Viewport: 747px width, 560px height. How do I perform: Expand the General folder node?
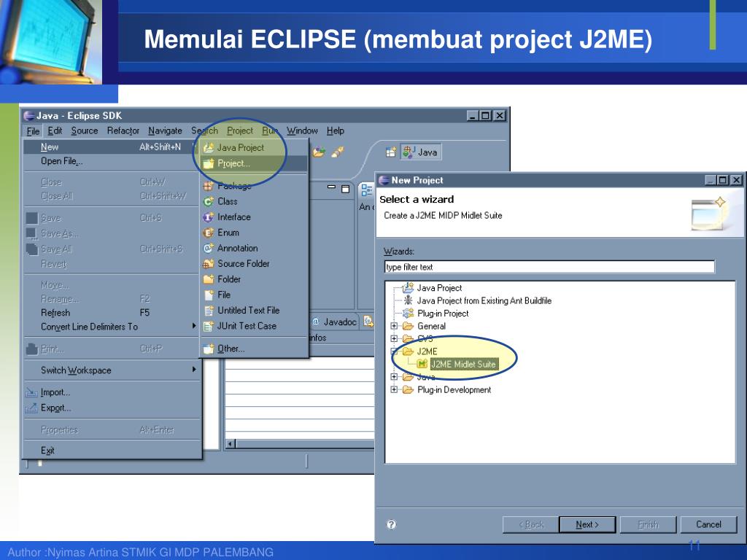pyautogui.click(x=394, y=326)
